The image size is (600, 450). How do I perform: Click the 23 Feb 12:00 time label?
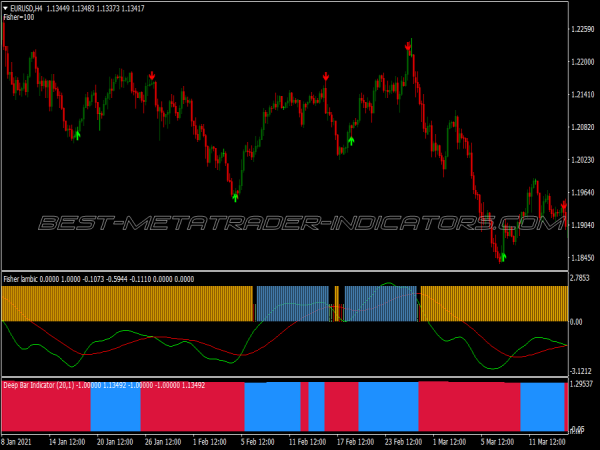pos(400,440)
